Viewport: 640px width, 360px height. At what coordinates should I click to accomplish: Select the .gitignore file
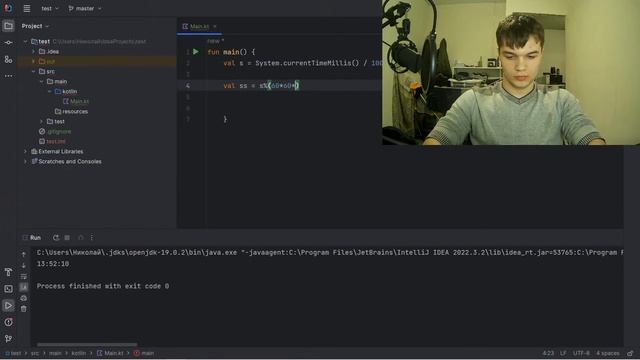(55, 131)
